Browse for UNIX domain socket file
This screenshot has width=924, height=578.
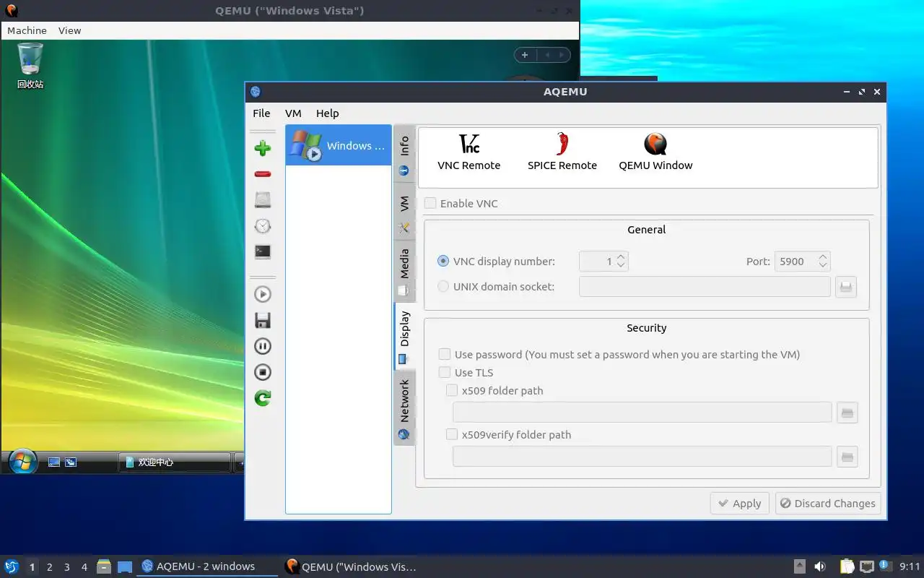[x=846, y=287]
